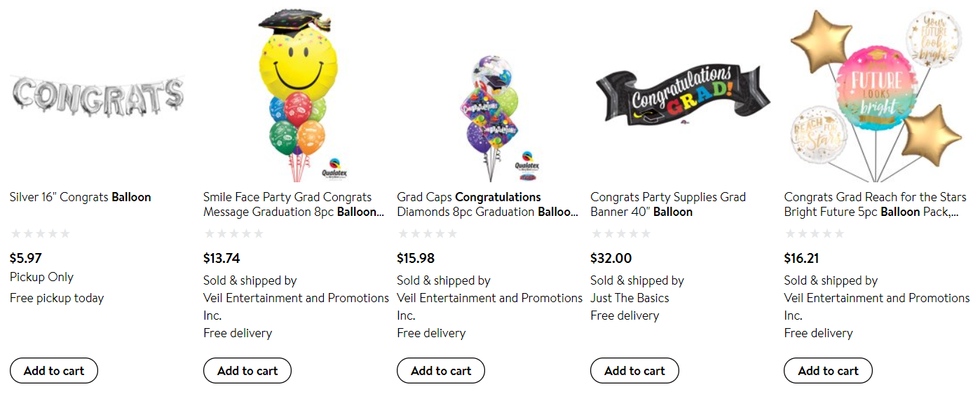
Task: Click star rating above $13.74 price
Action: 234,233
